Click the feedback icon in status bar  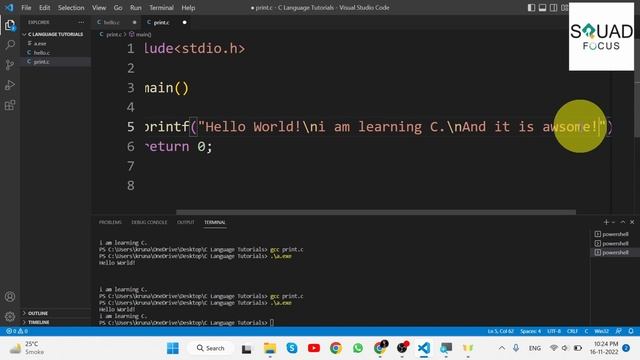[x=619, y=331]
